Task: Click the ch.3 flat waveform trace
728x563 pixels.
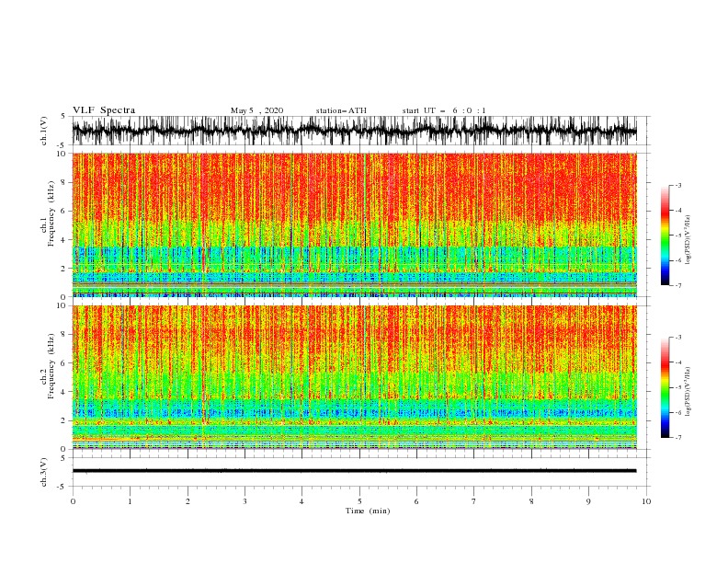Action: [x=354, y=471]
